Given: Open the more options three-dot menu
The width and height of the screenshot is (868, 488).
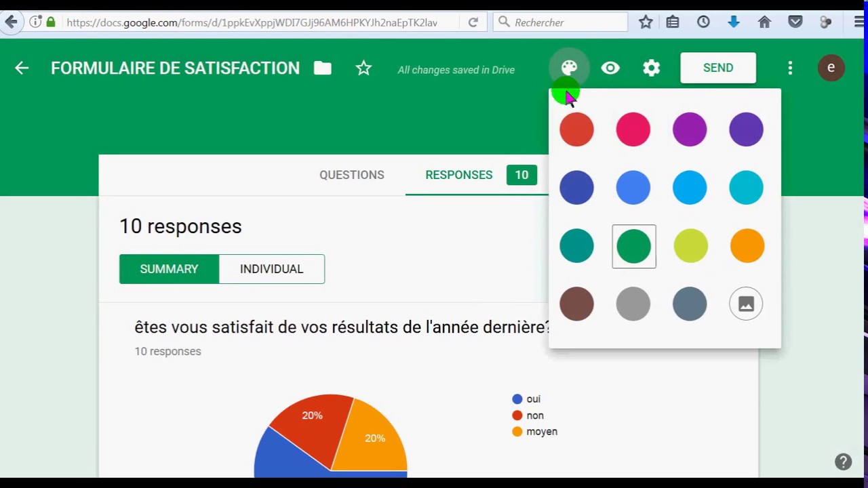Looking at the screenshot, I should pyautogui.click(x=790, y=68).
